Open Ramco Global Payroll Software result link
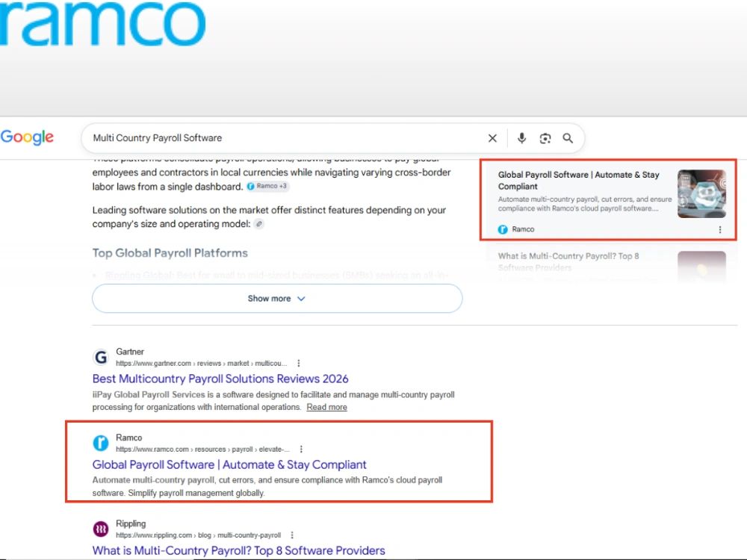The width and height of the screenshot is (747, 560). (x=229, y=464)
